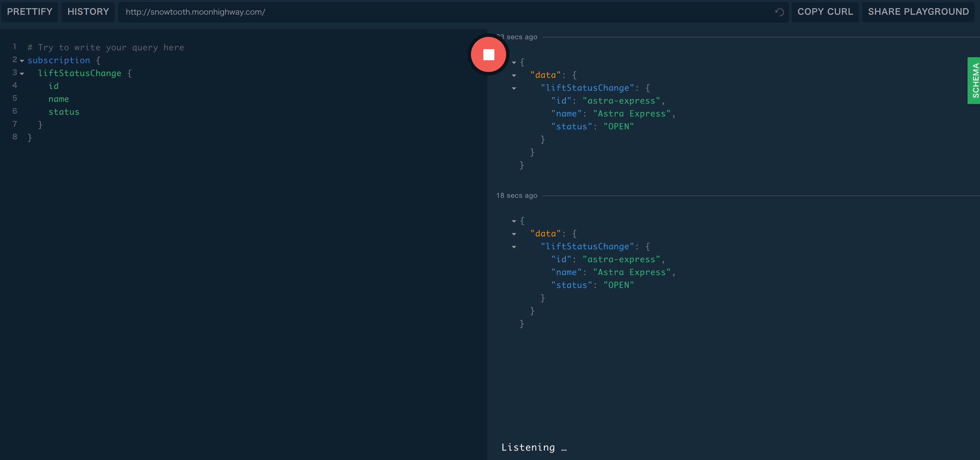Open the SCHEMA side tab
The width and height of the screenshot is (980, 460).
pos(974,80)
